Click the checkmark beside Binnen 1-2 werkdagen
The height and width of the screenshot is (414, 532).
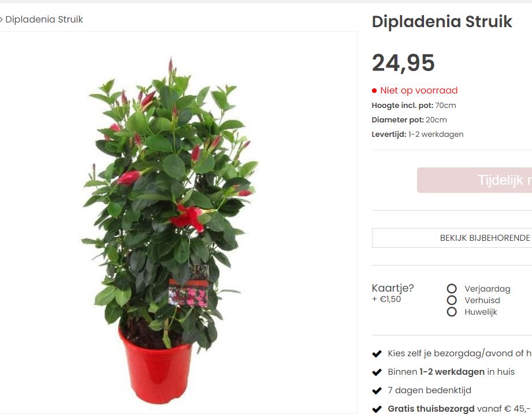377,372
